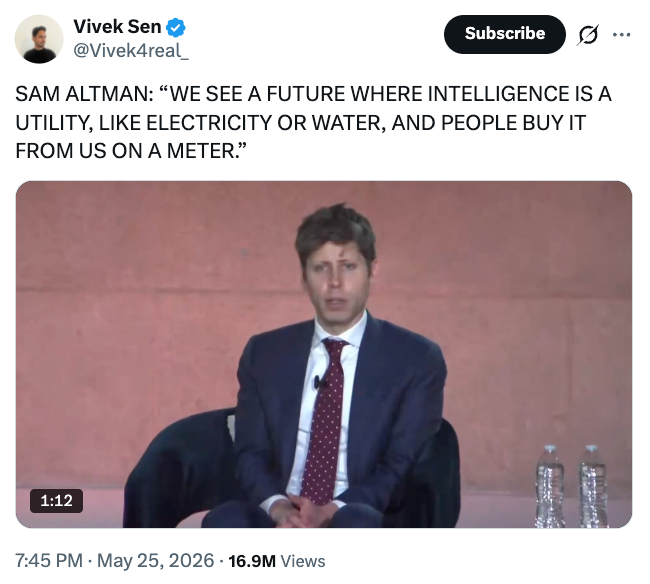650x584 pixels.
Task: Click the red polka-dot tie in video
Action: click(x=326, y=419)
